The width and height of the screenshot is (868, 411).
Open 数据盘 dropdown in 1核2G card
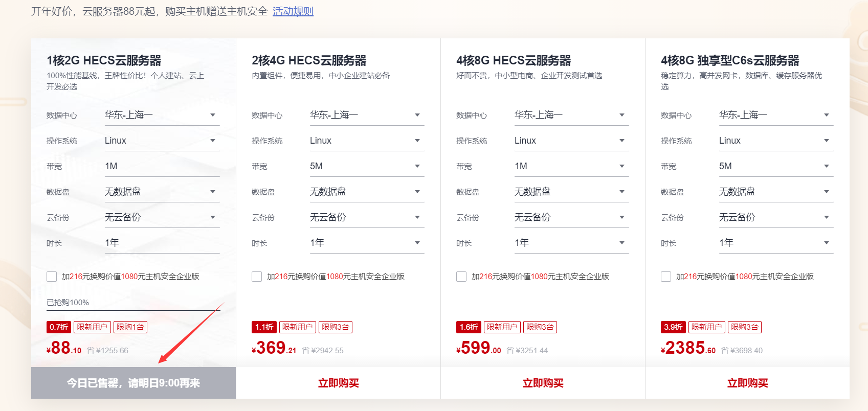pyautogui.click(x=162, y=192)
